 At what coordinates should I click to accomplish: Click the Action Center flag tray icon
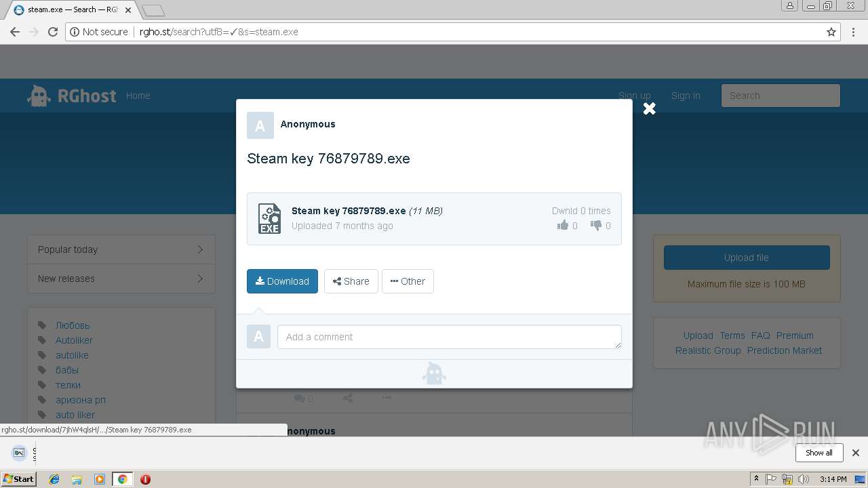(771, 479)
